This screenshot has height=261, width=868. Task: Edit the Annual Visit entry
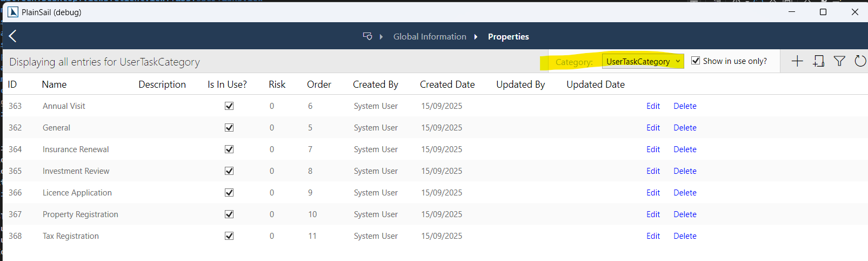(653, 106)
